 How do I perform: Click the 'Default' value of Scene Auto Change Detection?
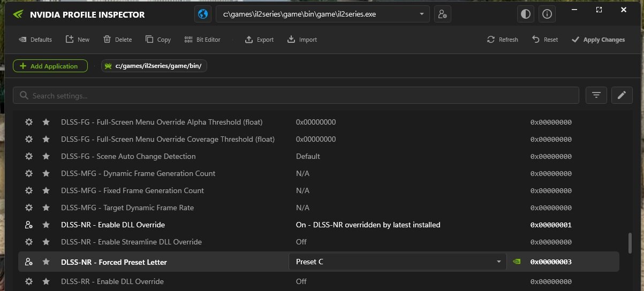308,156
